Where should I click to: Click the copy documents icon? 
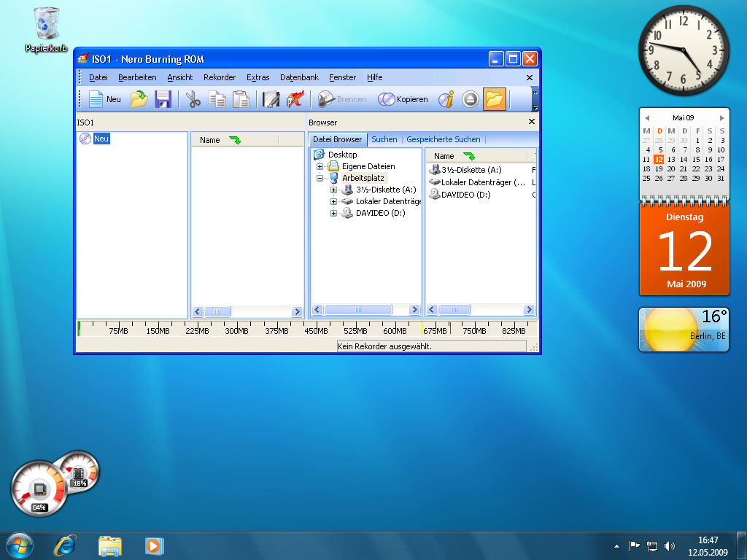(217, 99)
